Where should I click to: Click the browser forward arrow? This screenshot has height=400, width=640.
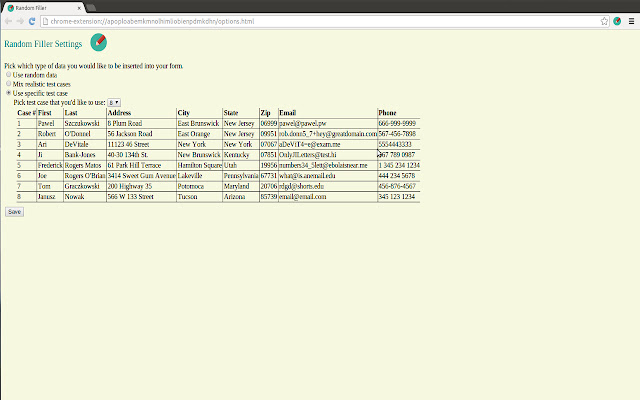click(19, 20)
